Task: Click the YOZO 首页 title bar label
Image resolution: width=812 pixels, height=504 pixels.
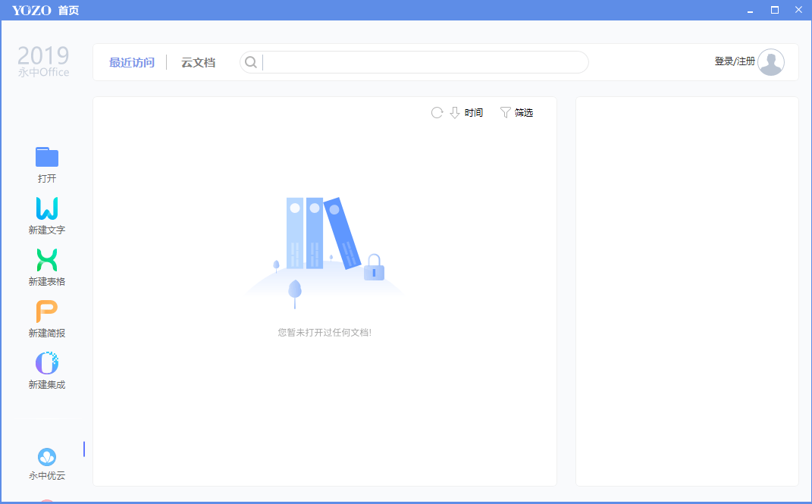Action: pos(45,10)
